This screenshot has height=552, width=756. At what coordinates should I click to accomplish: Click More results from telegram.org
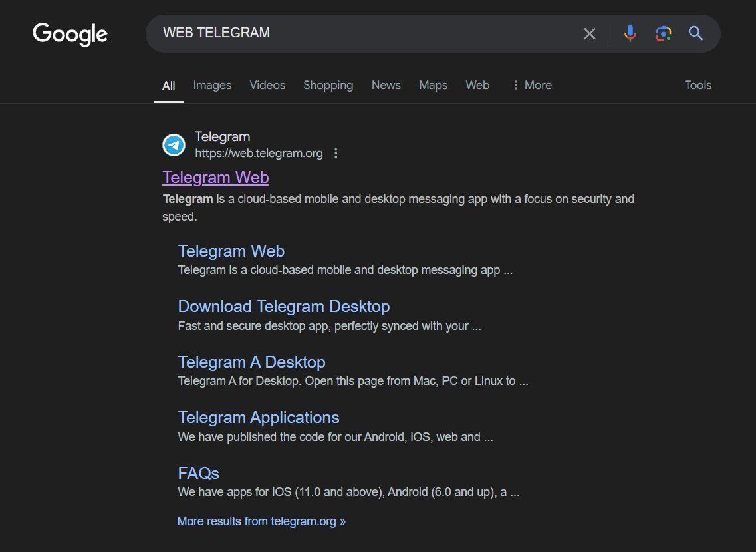coord(261,521)
